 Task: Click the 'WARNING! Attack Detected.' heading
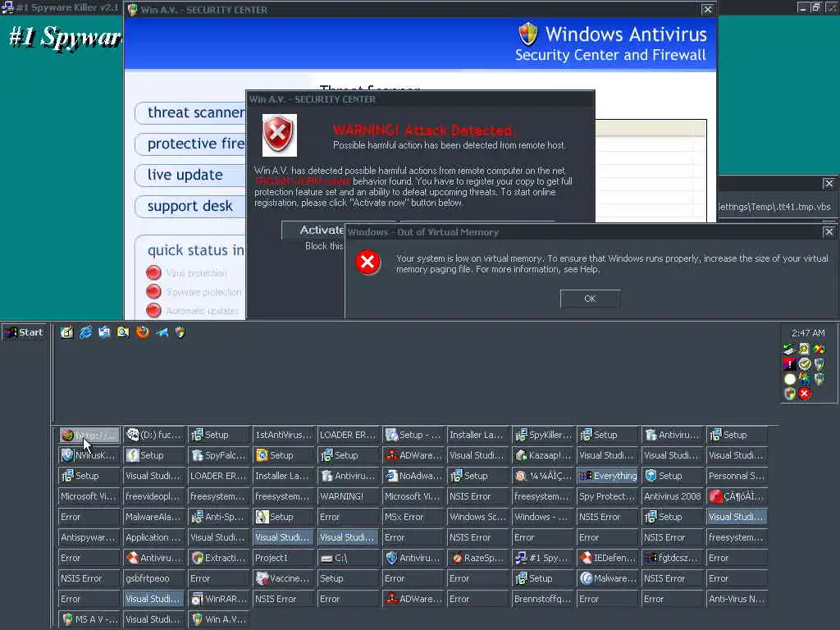[x=424, y=130]
